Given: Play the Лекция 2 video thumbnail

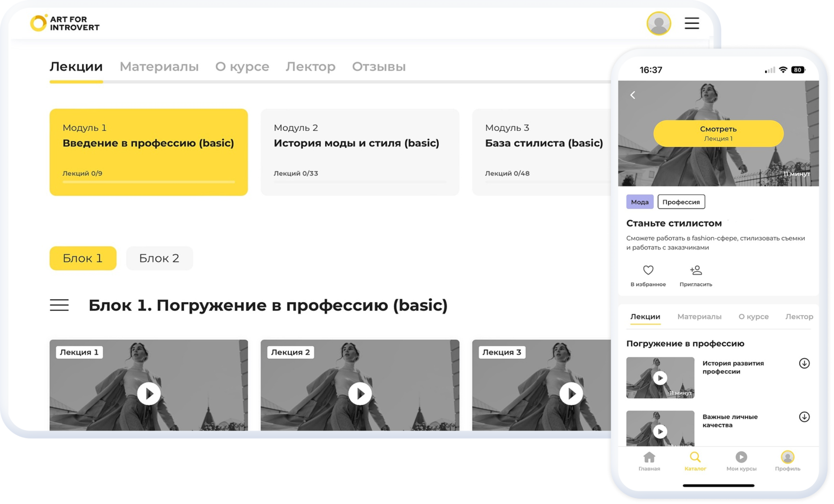Looking at the screenshot, I should (x=360, y=394).
